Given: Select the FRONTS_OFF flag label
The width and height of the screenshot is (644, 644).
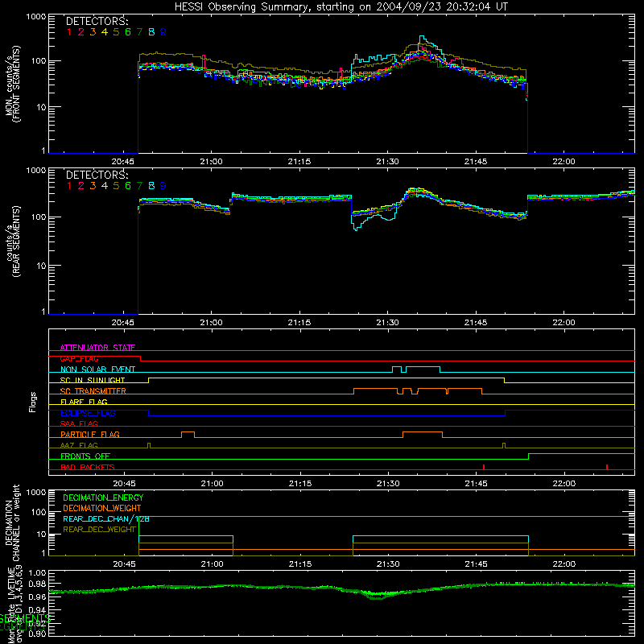Looking at the screenshot, I should (85, 456).
